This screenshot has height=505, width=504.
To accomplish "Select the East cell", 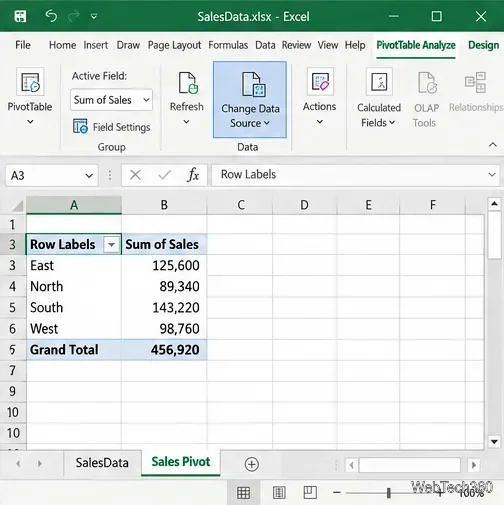I will pyautogui.click(x=74, y=265).
